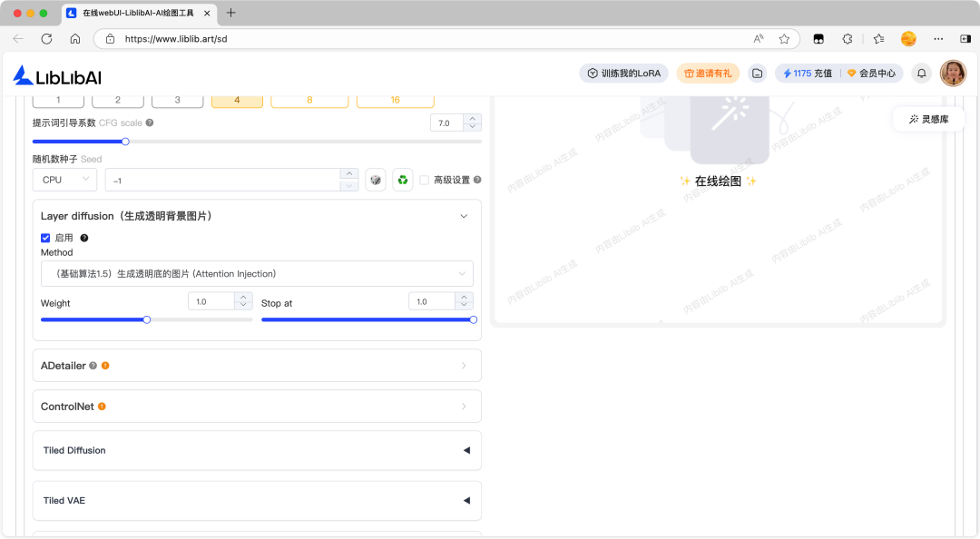Screen dimensions: 980x539
Task: Click the 在线webUI browser tab
Action: pos(139,13)
